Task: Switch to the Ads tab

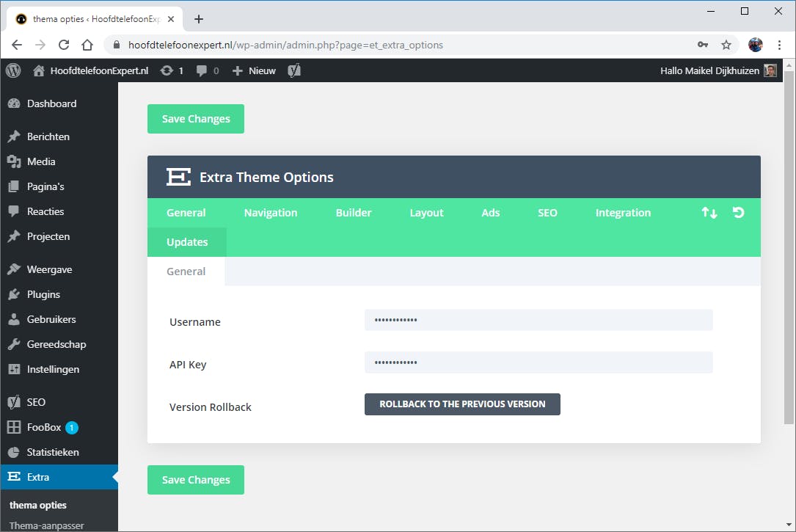Action: coord(490,213)
